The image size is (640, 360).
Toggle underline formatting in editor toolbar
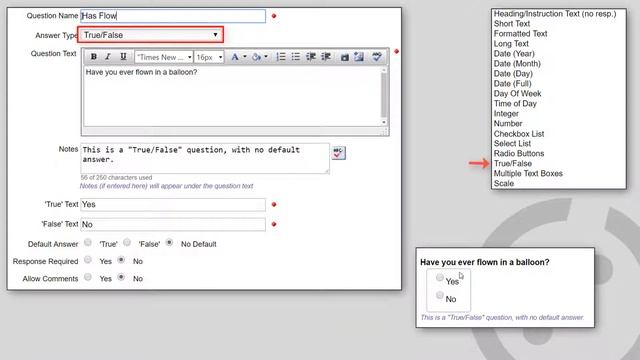point(123,57)
